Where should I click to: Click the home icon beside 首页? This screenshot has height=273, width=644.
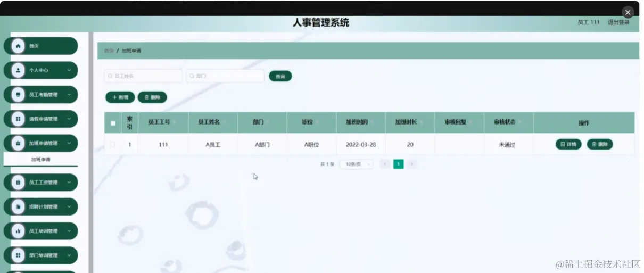click(18, 46)
